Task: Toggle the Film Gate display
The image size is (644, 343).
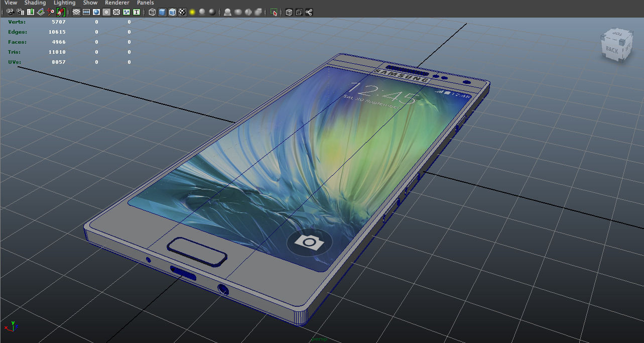Action: click(86, 12)
